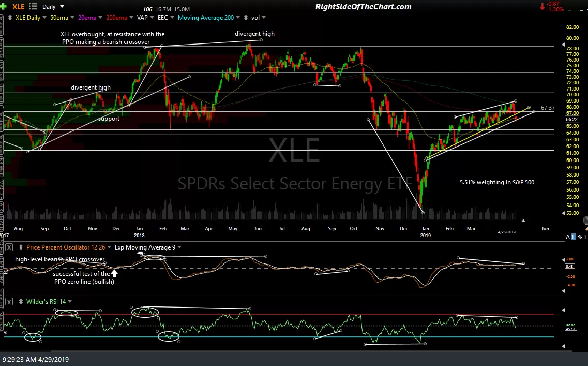588x366 pixels.
Task: Open the 20ema study dropdown
Action: pyautogui.click(x=100, y=17)
